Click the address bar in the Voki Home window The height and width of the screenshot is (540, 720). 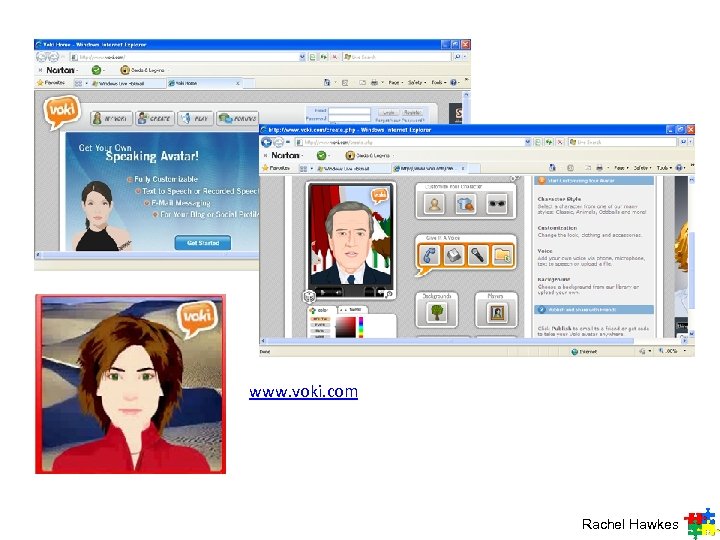click(188, 57)
